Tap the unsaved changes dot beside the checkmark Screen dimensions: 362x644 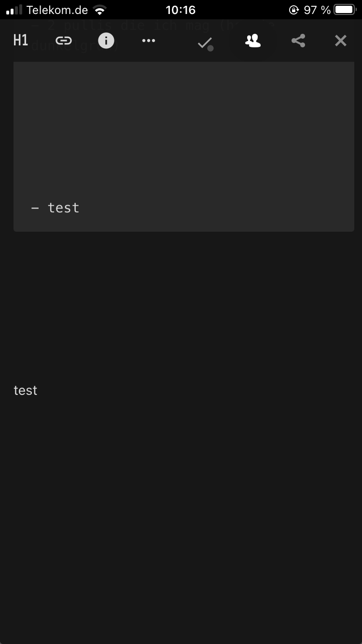click(x=211, y=47)
